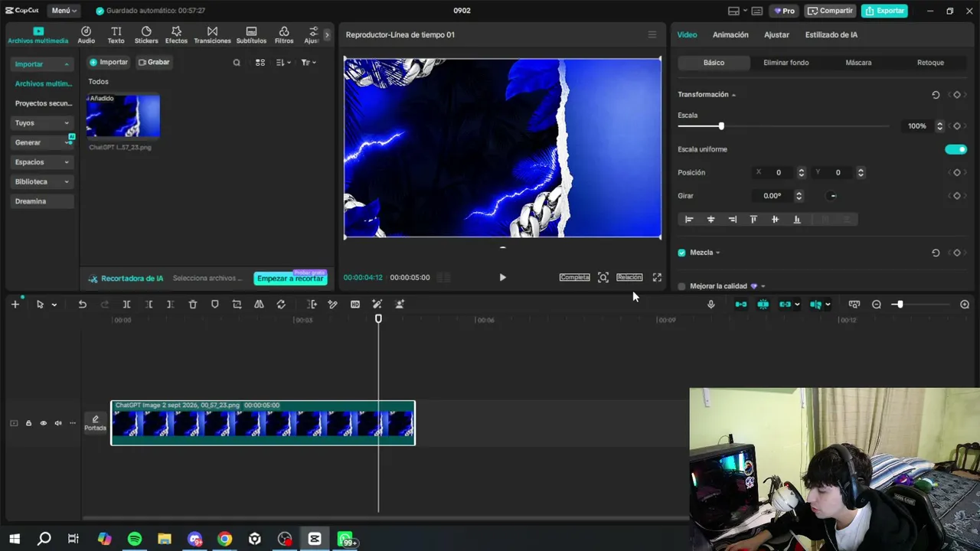Click the Escala slider handle

click(721, 126)
